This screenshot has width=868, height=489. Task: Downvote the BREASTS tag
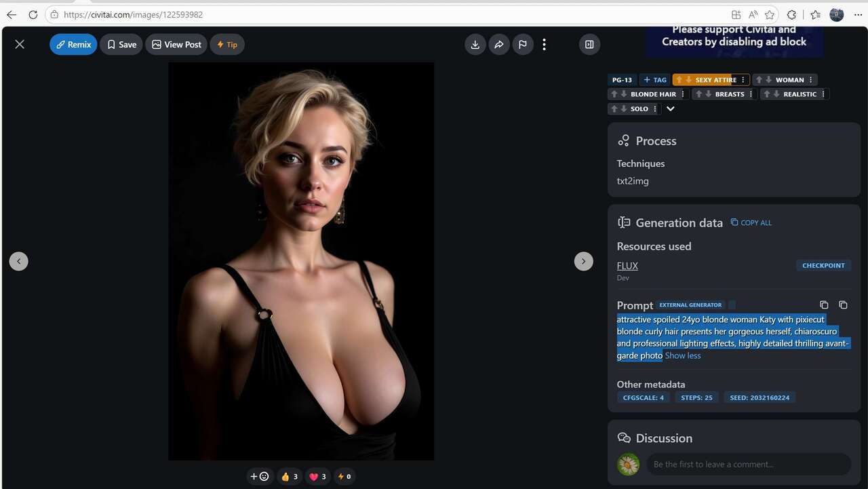pyautogui.click(x=709, y=94)
